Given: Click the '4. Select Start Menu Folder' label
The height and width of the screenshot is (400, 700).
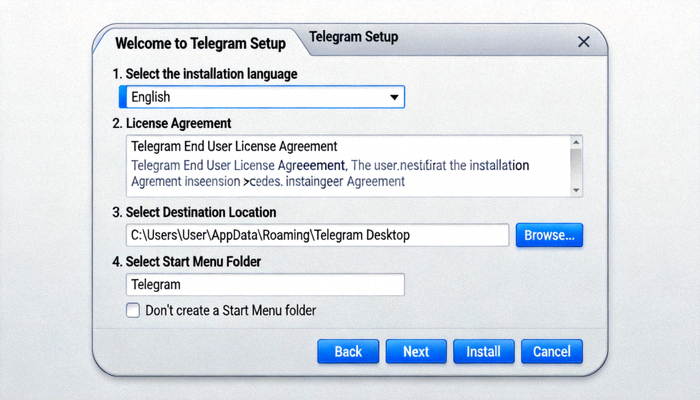Looking at the screenshot, I should (x=187, y=262).
